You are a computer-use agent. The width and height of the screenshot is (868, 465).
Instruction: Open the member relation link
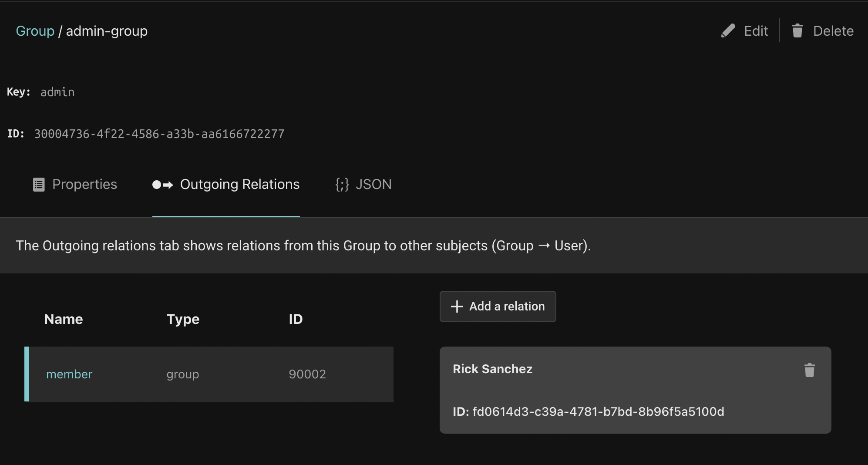(69, 374)
